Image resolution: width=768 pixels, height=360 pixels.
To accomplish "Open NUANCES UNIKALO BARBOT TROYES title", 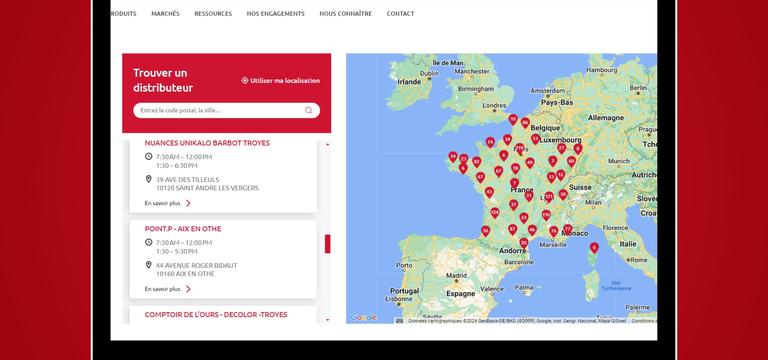I will point(207,143).
